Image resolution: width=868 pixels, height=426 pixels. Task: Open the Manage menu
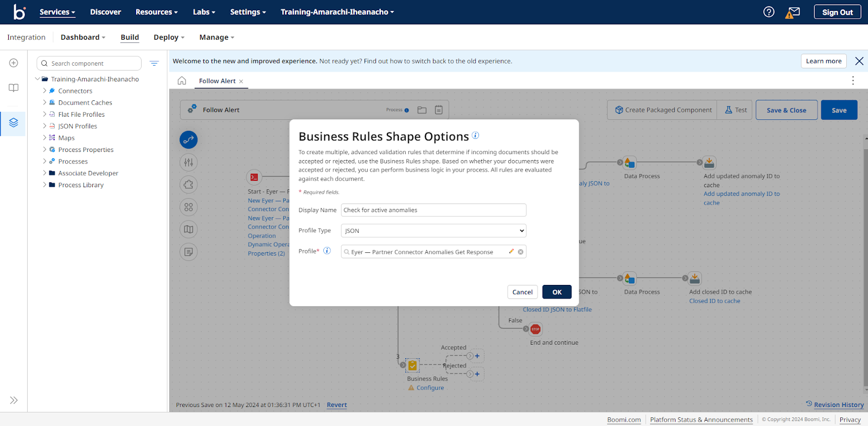click(x=216, y=37)
